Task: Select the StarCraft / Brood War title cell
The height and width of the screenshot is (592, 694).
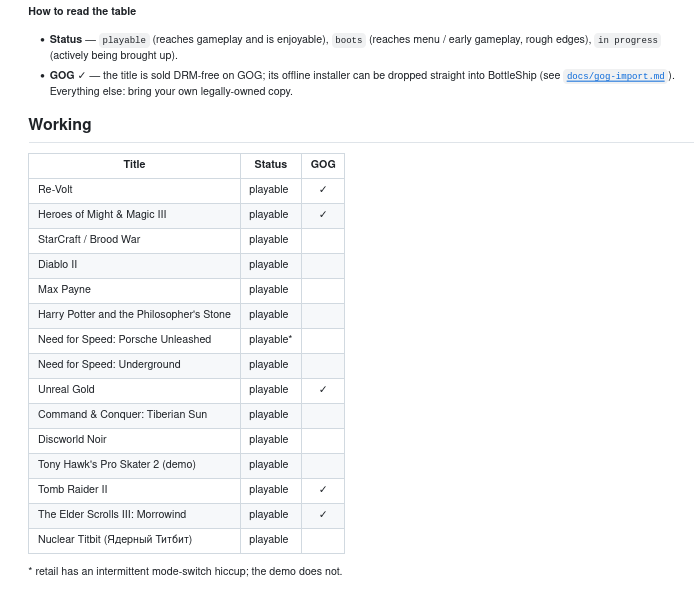Action: (x=134, y=239)
